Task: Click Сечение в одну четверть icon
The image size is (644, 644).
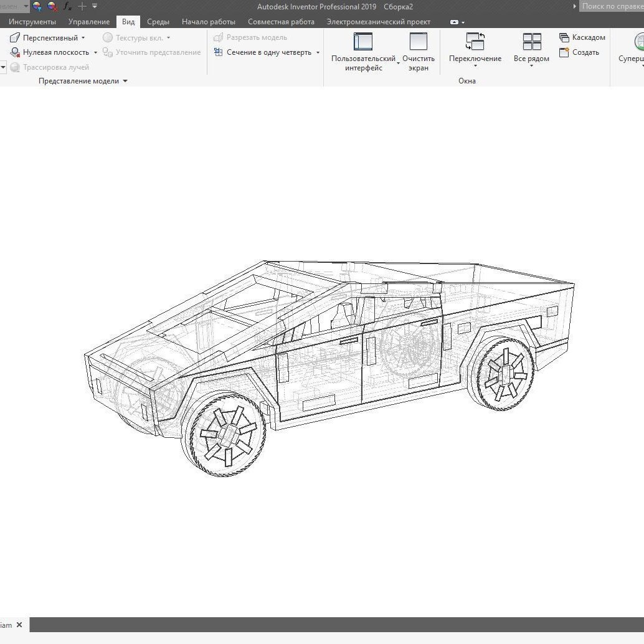Action: click(x=218, y=52)
